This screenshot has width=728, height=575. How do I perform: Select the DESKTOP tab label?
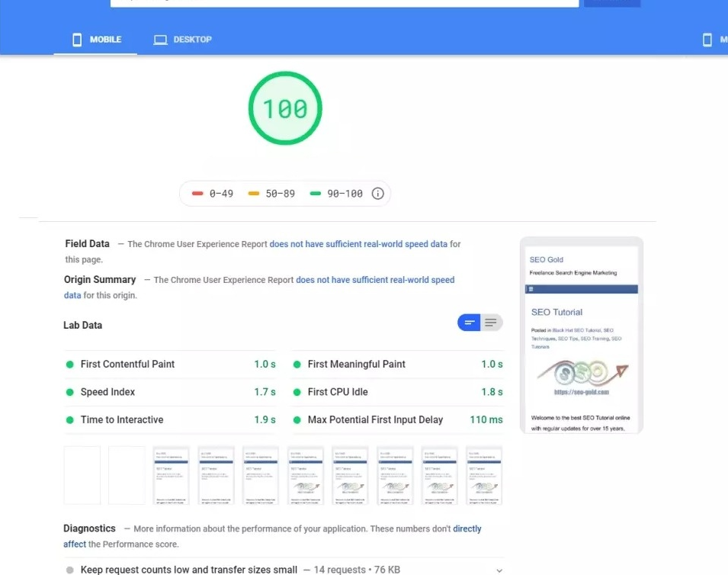click(x=192, y=40)
